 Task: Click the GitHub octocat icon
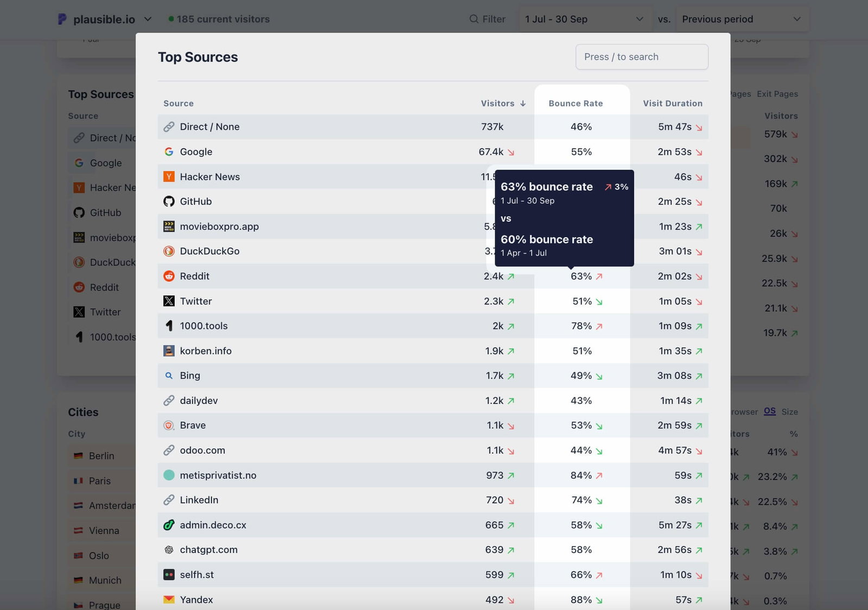pos(169,201)
